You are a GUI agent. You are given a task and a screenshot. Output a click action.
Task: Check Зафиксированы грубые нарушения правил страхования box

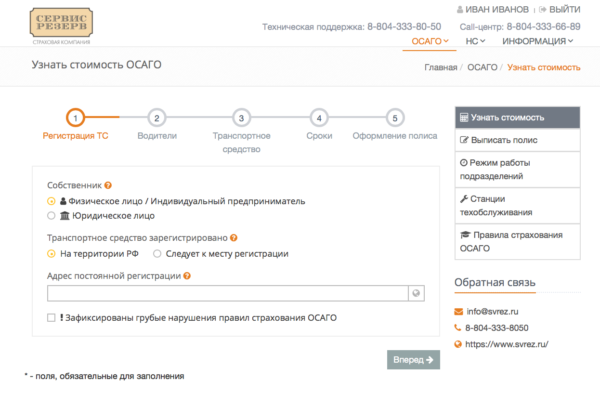tap(51, 318)
